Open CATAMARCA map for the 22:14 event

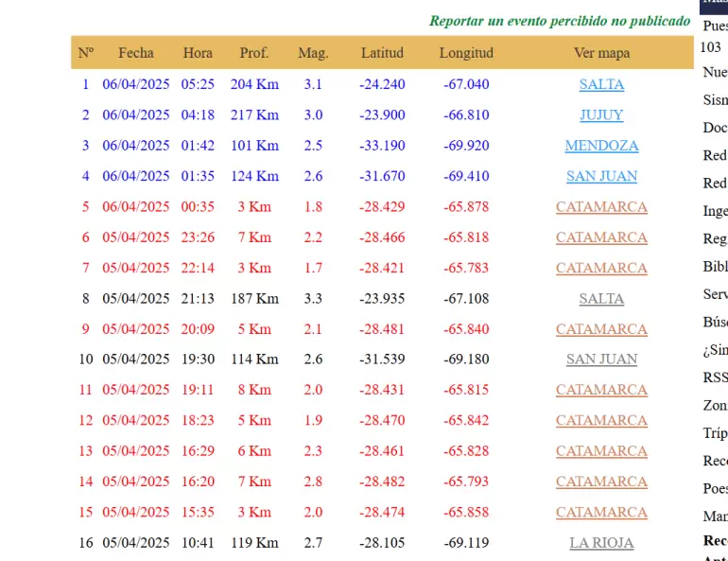pos(601,268)
